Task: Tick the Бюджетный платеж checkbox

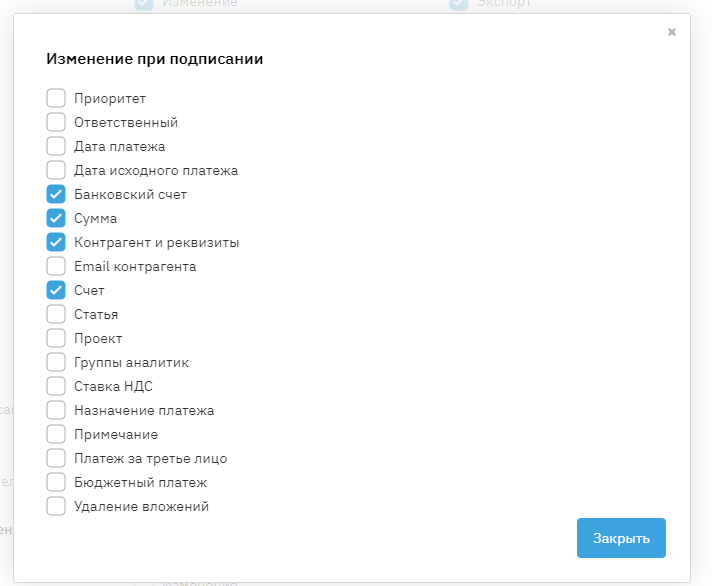Action: pyautogui.click(x=56, y=482)
